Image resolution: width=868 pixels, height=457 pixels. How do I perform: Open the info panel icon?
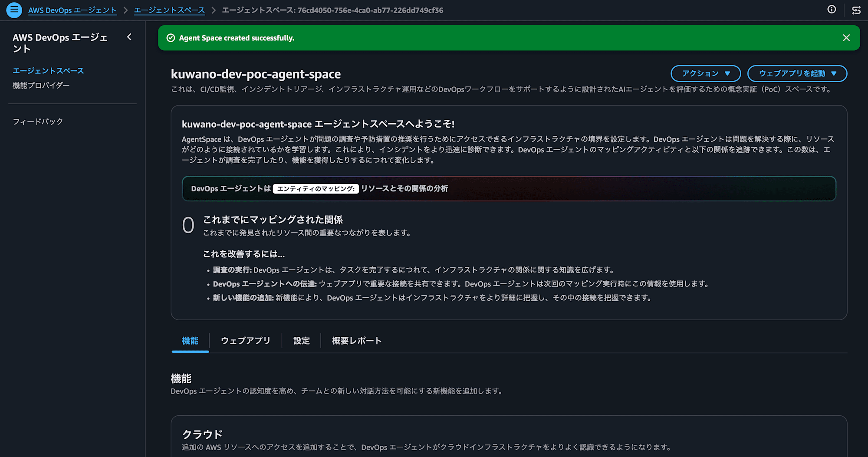point(832,10)
